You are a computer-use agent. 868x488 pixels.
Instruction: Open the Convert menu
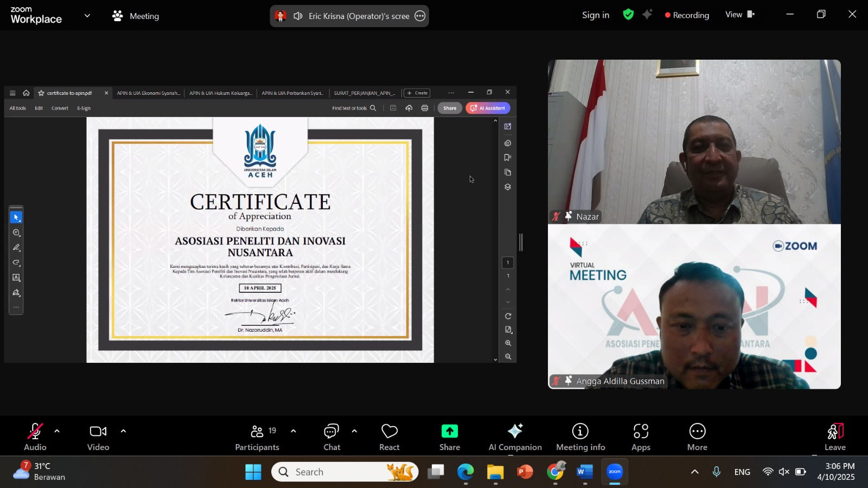pos(60,108)
